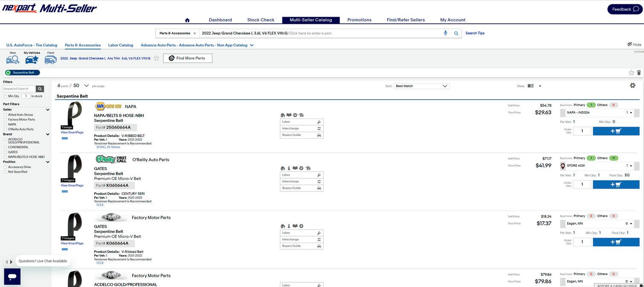View SmartPage for the NAPA belt

72,133
